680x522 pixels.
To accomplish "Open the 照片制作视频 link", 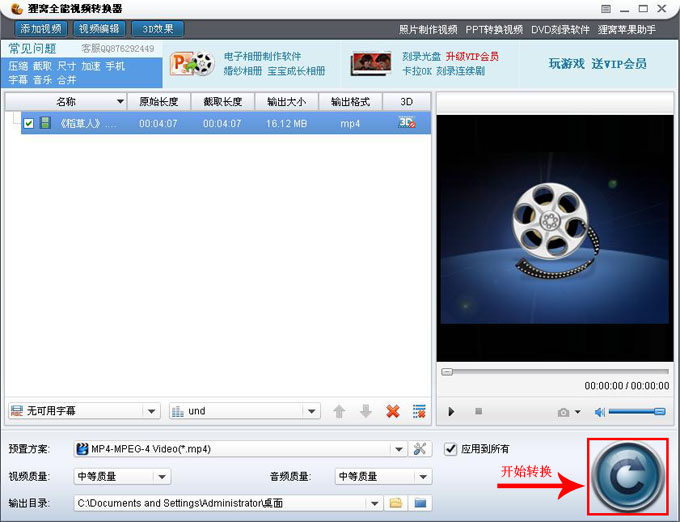I will click(428, 29).
